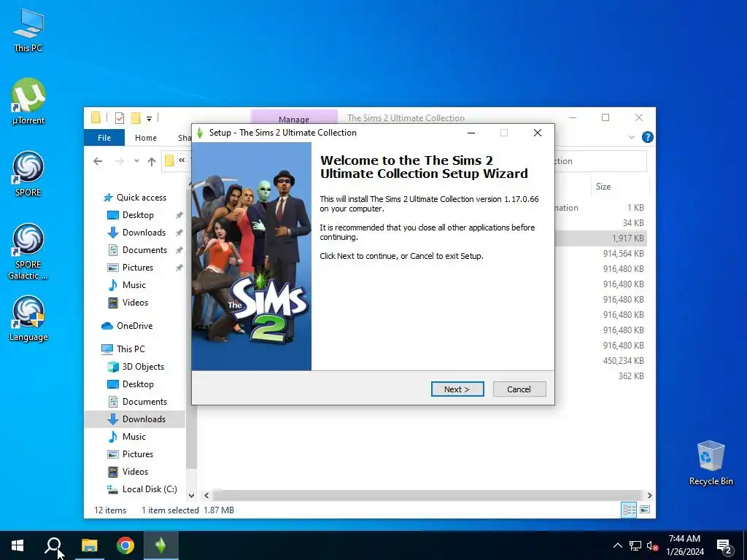Show hidden tray icons chevron
This screenshot has width=747, height=560.
click(617, 545)
